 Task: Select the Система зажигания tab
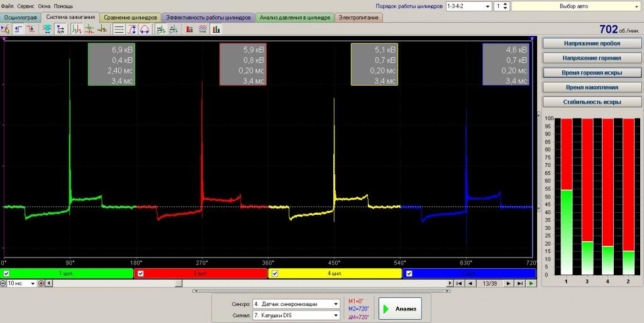pyautogui.click(x=70, y=17)
